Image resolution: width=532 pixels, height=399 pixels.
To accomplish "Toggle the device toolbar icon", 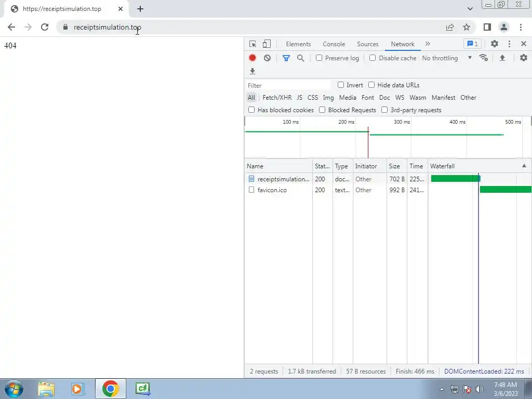I will click(x=267, y=44).
